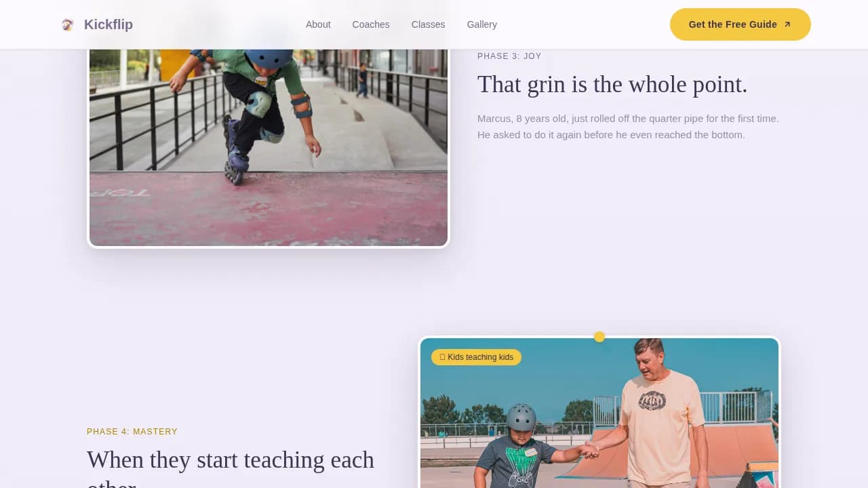Click the When they start teaching heading

(x=231, y=468)
